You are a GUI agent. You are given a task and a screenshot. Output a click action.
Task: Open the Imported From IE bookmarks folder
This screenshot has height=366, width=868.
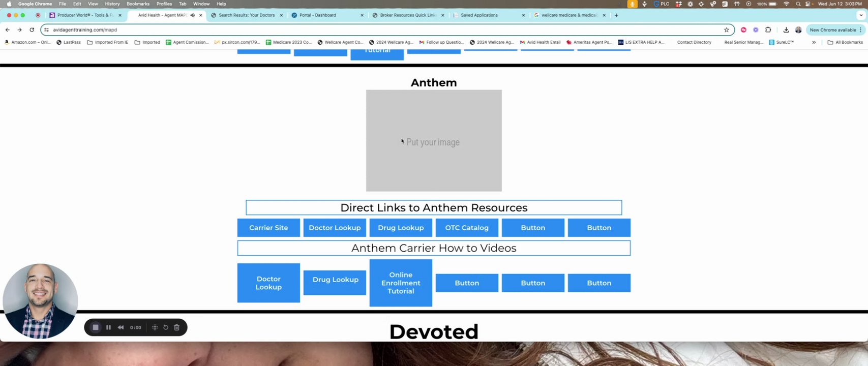(x=108, y=42)
